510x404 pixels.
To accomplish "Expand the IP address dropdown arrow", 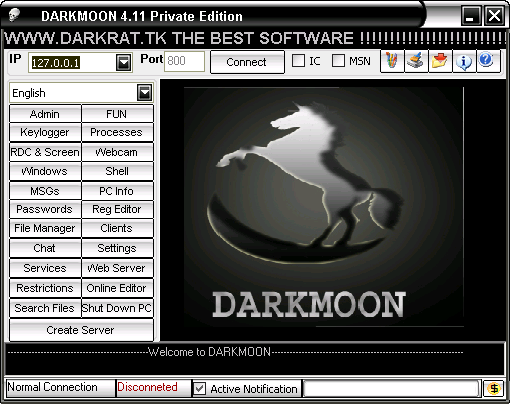I will tap(123, 62).
